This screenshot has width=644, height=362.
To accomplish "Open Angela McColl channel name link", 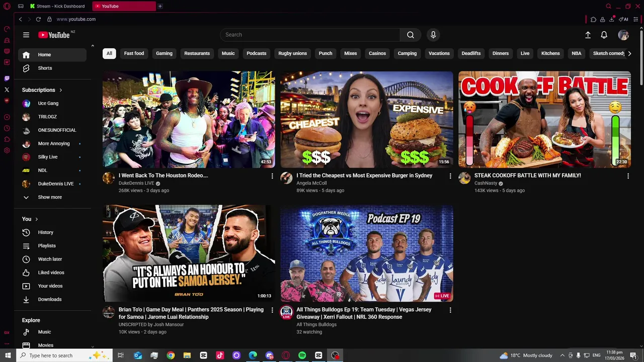I will click(311, 183).
